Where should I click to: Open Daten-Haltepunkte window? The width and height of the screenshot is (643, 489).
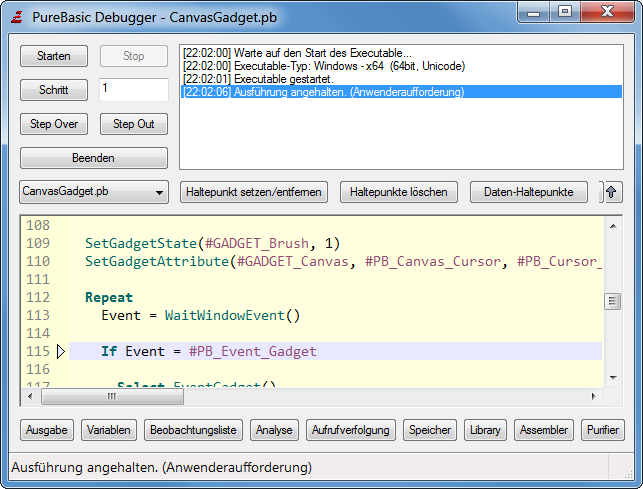(529, 192)
